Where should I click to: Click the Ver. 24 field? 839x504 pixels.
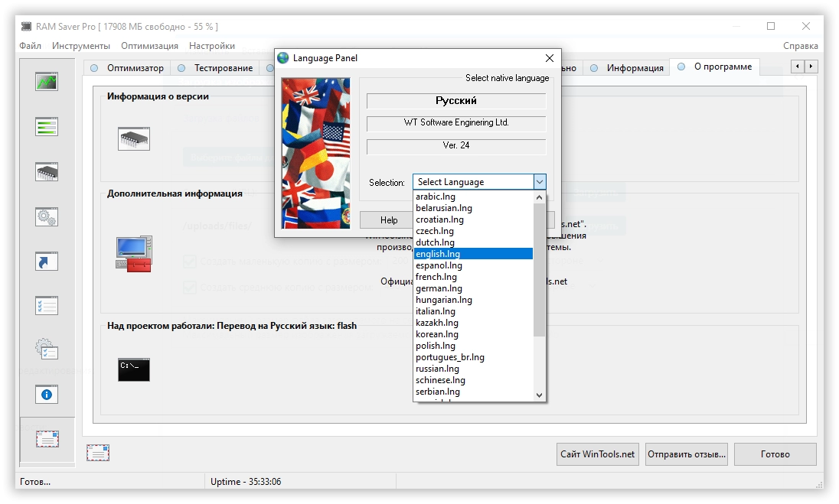coord(456,146)
